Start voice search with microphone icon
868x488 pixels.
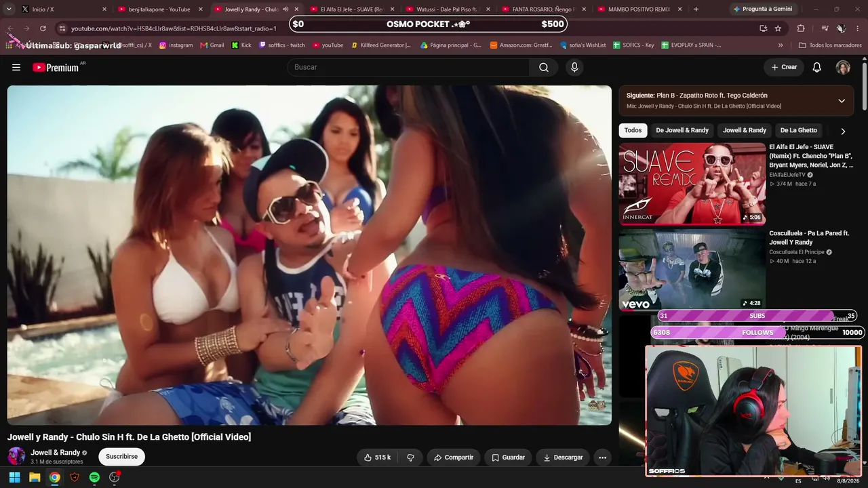(574, 67)
